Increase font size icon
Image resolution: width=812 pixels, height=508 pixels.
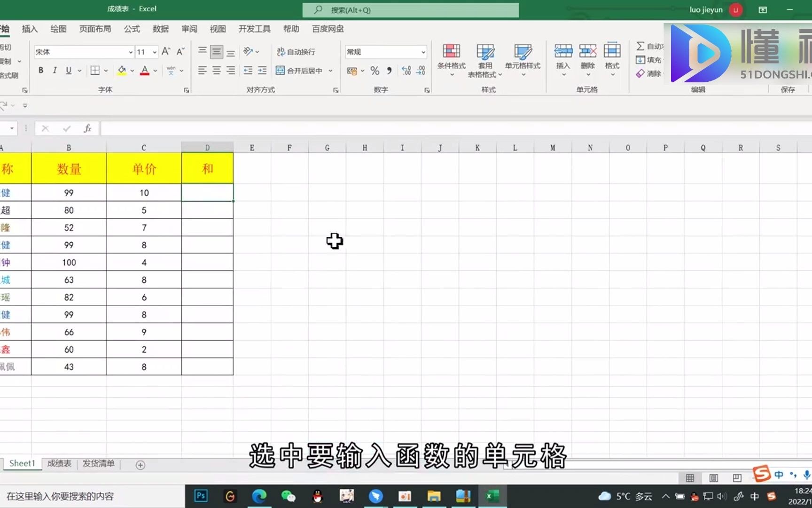pos(165,52)
